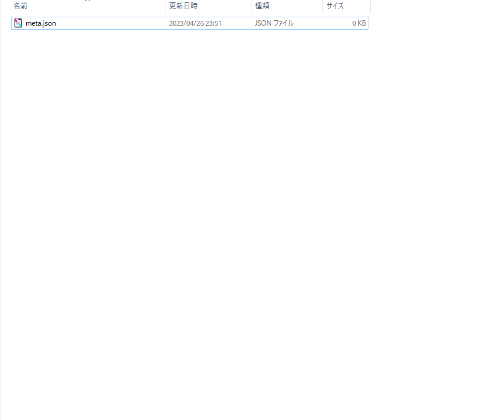
Task: Click the 0 KB size cell
Action: (359, 23)
